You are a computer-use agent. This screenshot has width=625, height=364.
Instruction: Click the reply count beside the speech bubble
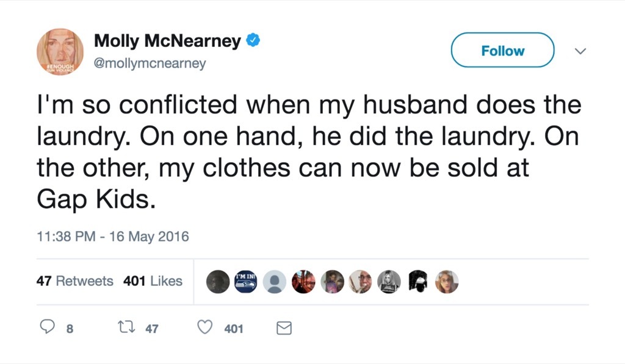(x=69, y=329)
